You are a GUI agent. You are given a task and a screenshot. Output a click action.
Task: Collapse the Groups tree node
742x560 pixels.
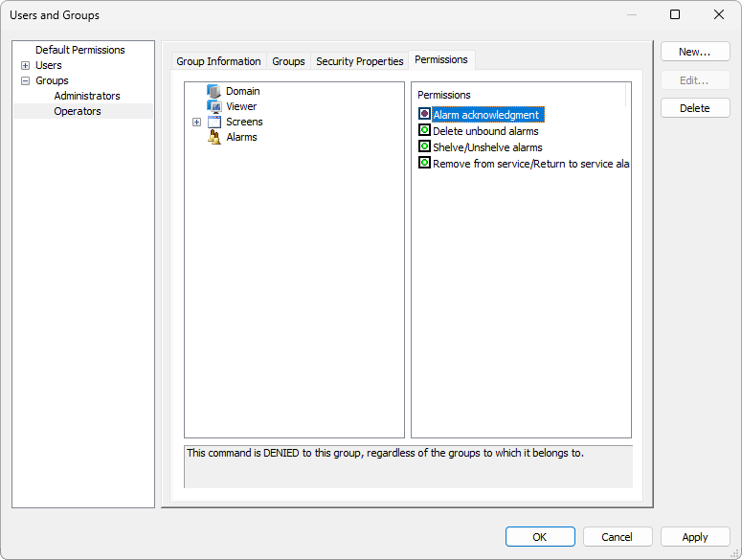(25, 80)
